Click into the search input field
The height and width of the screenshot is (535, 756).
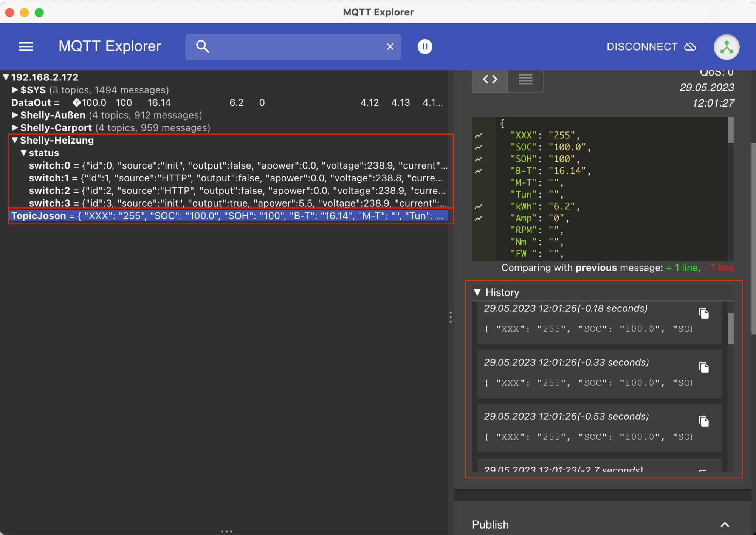click(295, 46)
